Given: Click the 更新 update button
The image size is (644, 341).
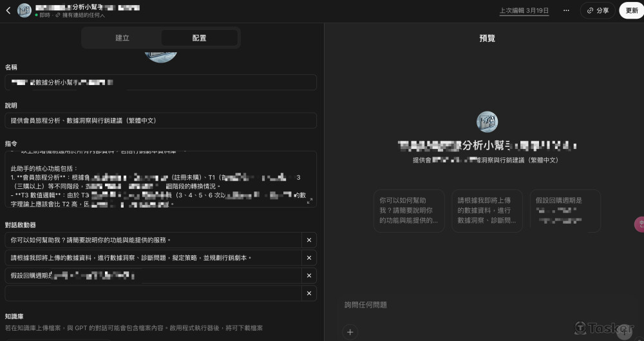Looking at the screenshot, I should (631, 11).
